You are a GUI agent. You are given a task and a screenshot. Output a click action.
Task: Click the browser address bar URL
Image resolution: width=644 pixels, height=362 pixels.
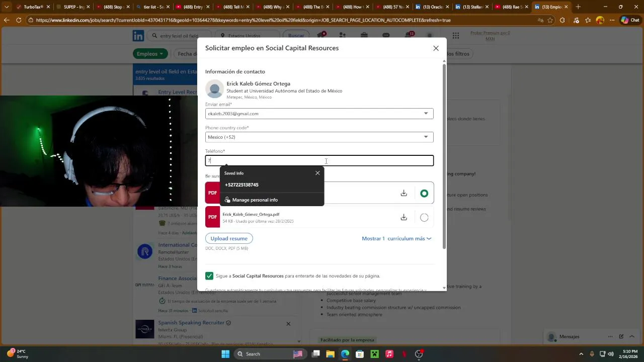click(243, 20)
